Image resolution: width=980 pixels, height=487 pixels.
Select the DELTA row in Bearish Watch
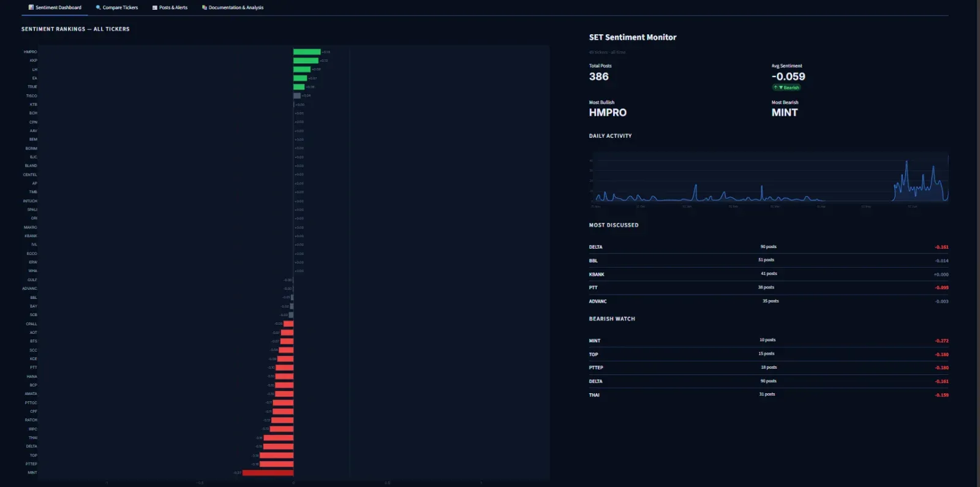(769, 381)
